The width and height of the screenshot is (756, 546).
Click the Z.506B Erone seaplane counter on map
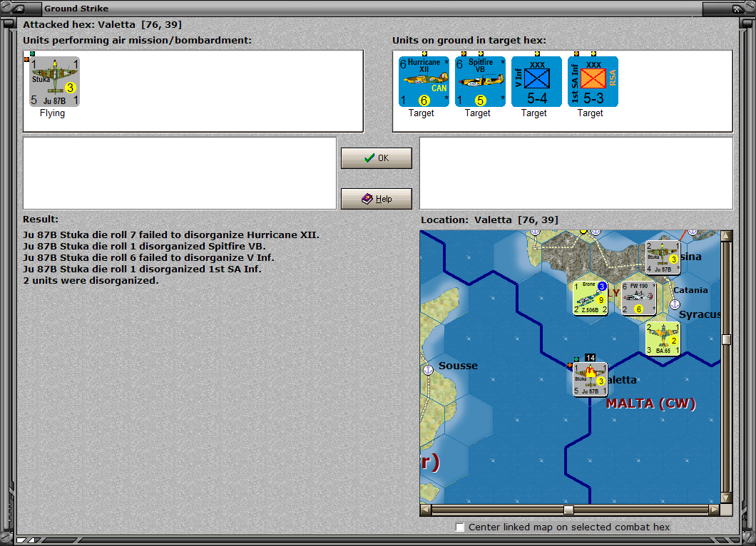pos(590,298)
